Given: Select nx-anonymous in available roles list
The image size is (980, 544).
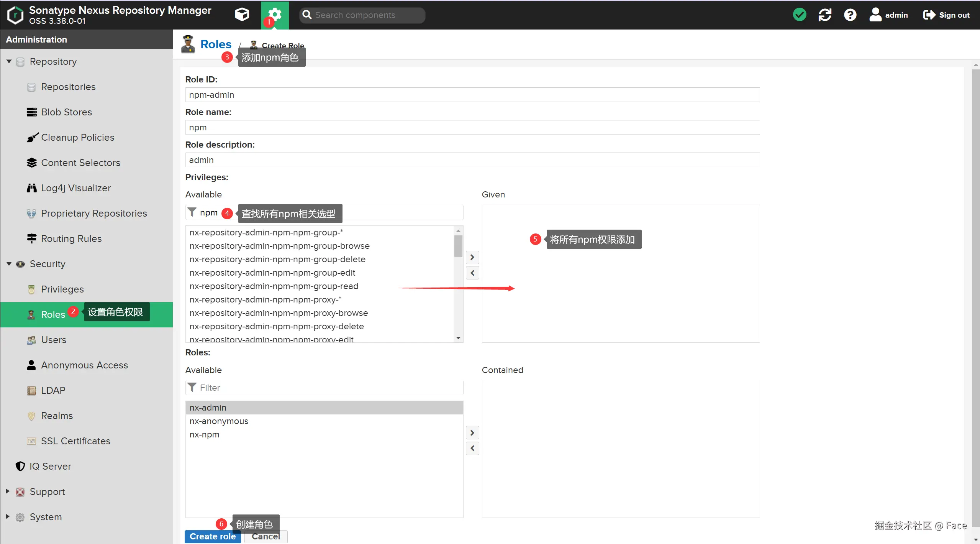Looking at the screenshot, I should pos(218,421).
